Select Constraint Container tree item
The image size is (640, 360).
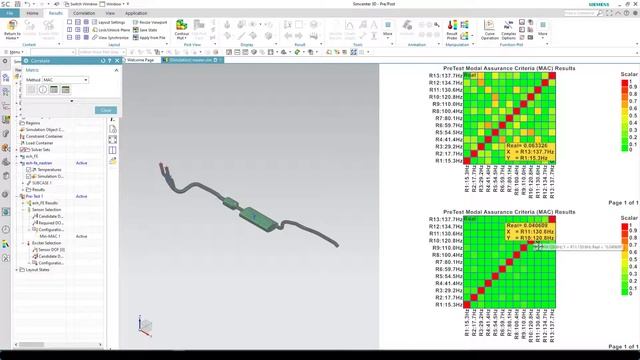pyautogui.click(x=44, y=136)
